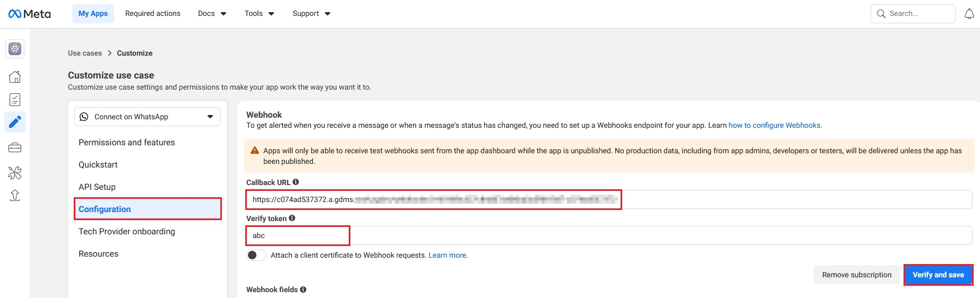The image size is (980, 298).
Task: Select the My Apps tab
Action: pyautogui.click(x=93, y=14)
